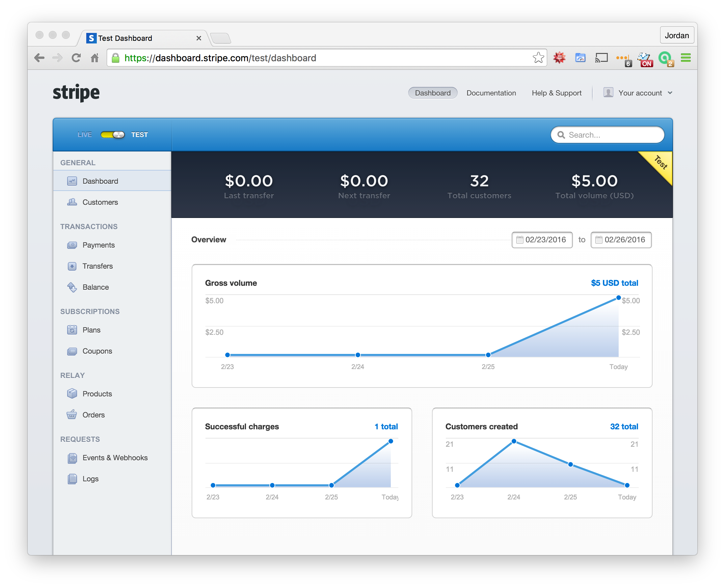Open a new browser tab
This screenshot has height=588, width=725.
(x=221, y=38)
